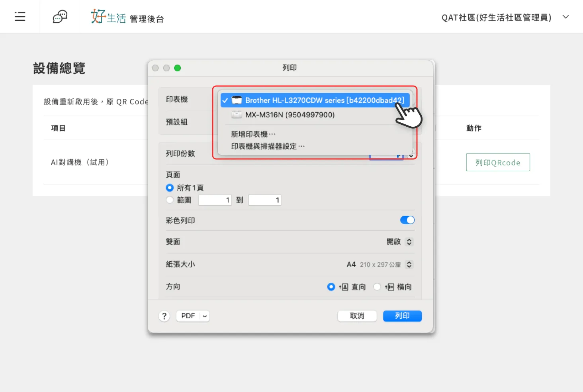Choose 新增印表機 menu entry
583x392 pixels.
tap(253, 134)
